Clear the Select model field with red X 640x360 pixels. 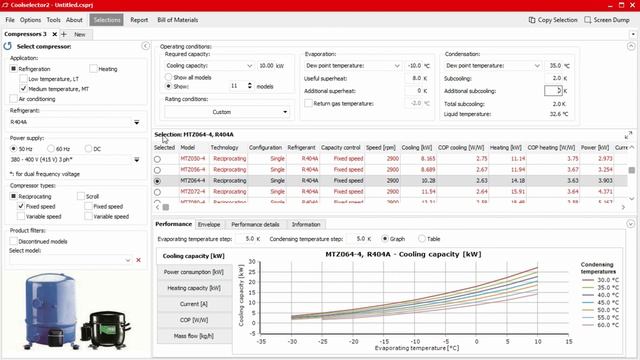(138, 260)
